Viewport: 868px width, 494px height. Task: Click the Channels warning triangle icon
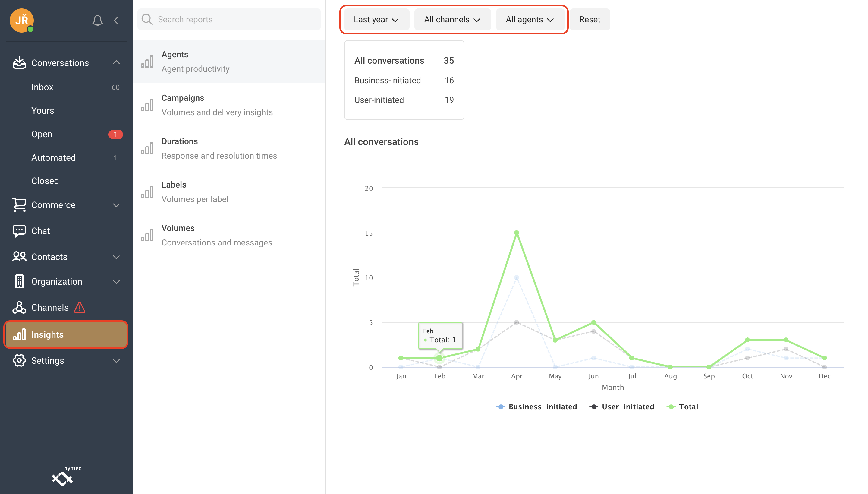pyautogui.click(x=80, y=307)
